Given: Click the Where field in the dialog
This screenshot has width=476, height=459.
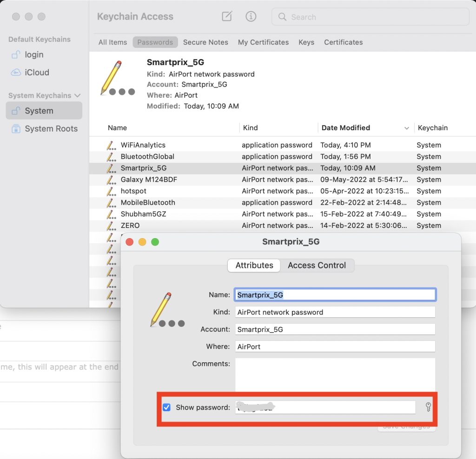Looking at the screenshot, I should click(335, 347).
